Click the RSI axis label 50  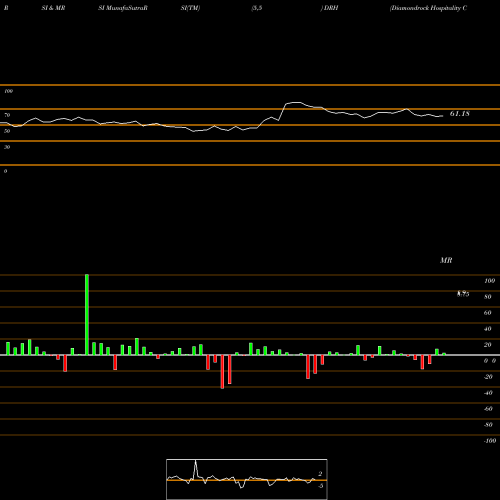point(7,131)
